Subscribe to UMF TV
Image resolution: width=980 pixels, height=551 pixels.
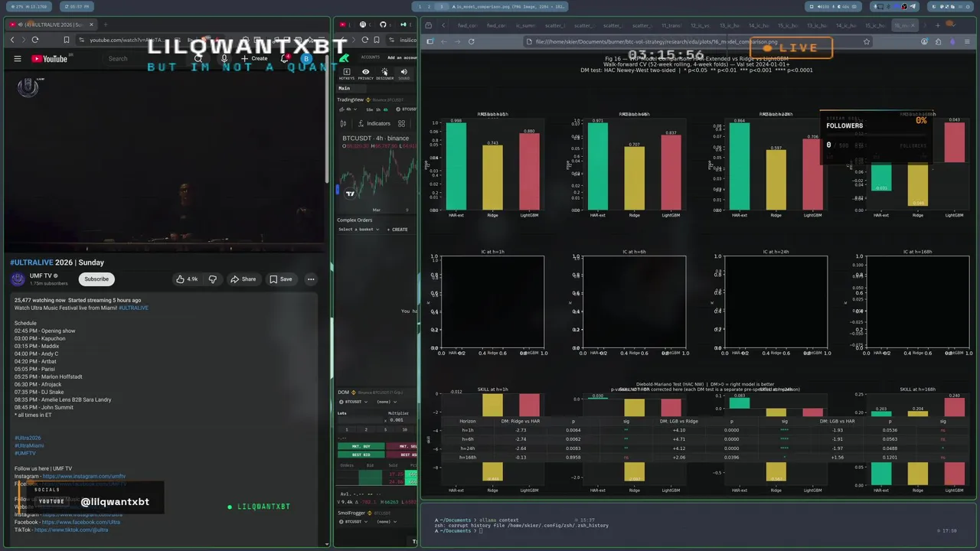[96, 279]
